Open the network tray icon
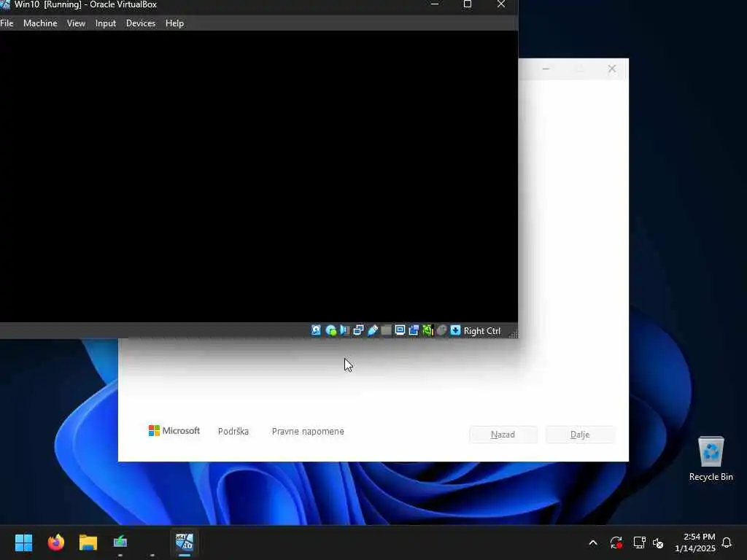 click(x=639, y=542)
